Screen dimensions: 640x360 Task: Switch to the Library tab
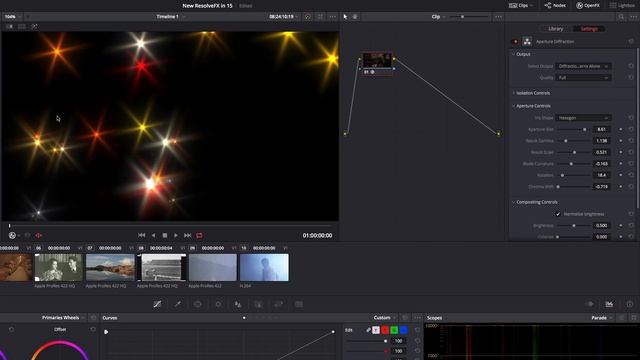556,29
